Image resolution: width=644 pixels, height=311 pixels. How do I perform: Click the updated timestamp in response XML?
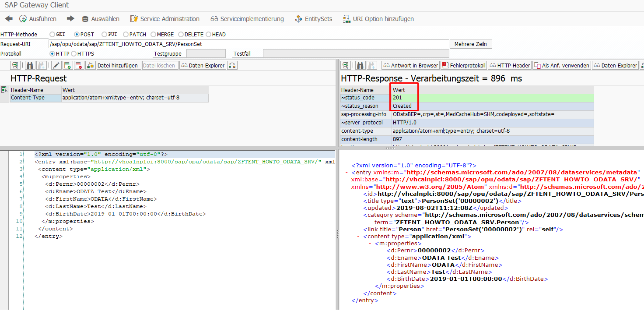pos(435,208)
